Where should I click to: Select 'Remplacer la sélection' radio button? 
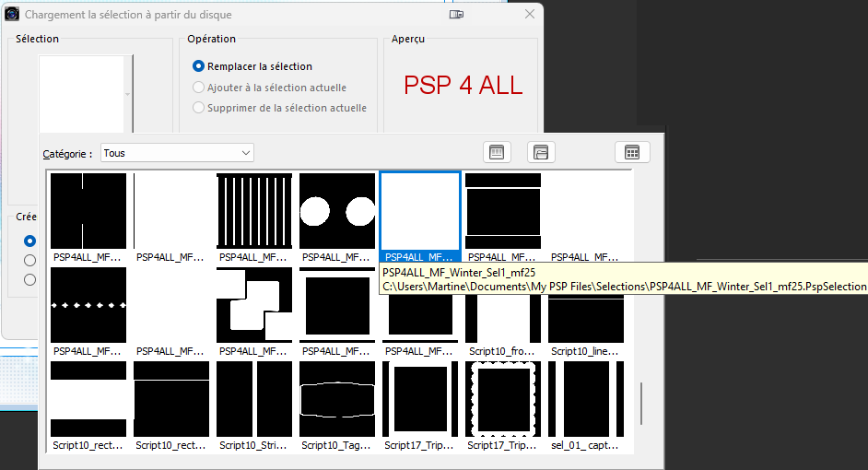198,66
